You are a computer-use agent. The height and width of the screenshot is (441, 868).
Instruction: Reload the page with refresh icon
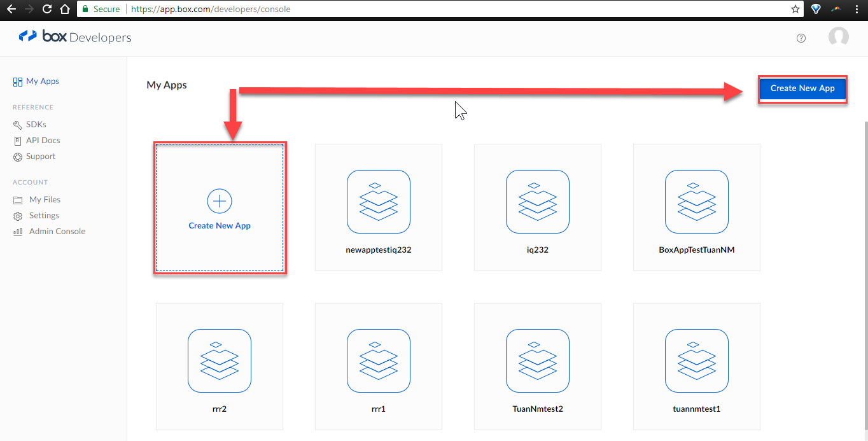coord(47,9)
